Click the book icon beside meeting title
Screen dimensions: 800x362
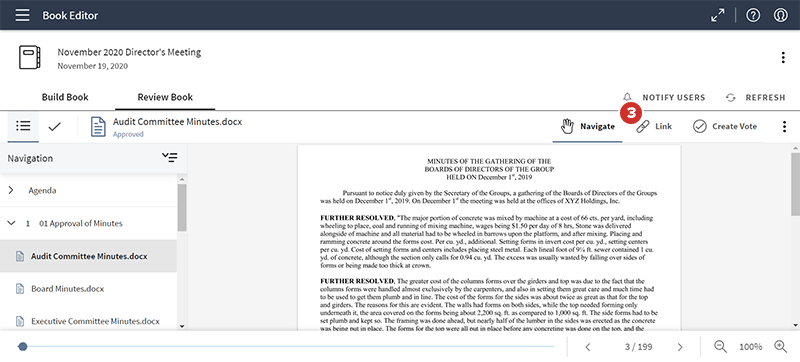pyautogui.click(x=30, y=57)
